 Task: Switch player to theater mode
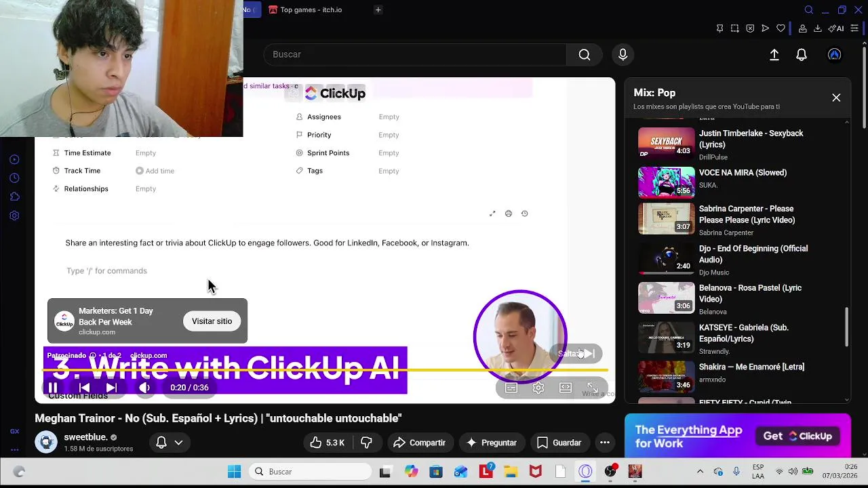[566, 388]
